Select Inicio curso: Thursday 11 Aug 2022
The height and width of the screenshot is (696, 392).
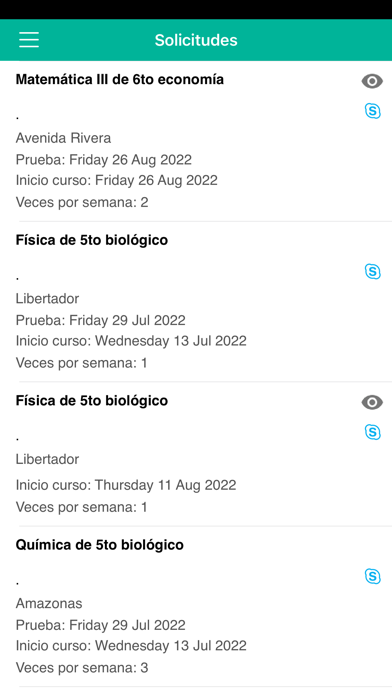126,485
